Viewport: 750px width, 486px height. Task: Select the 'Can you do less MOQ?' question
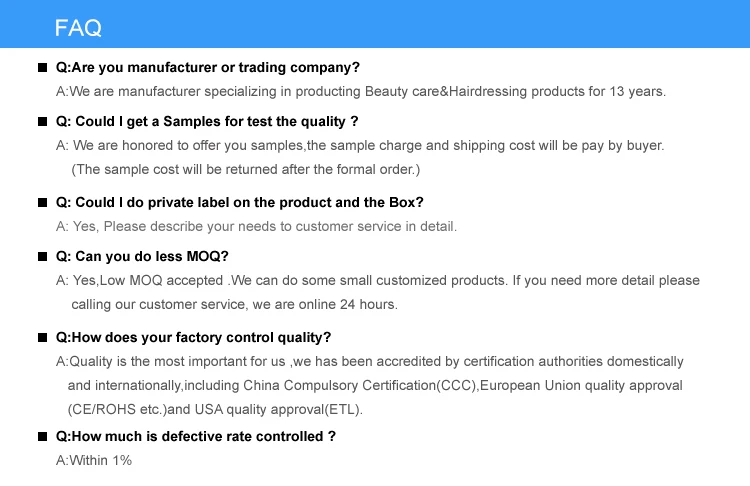pos(142,256)
